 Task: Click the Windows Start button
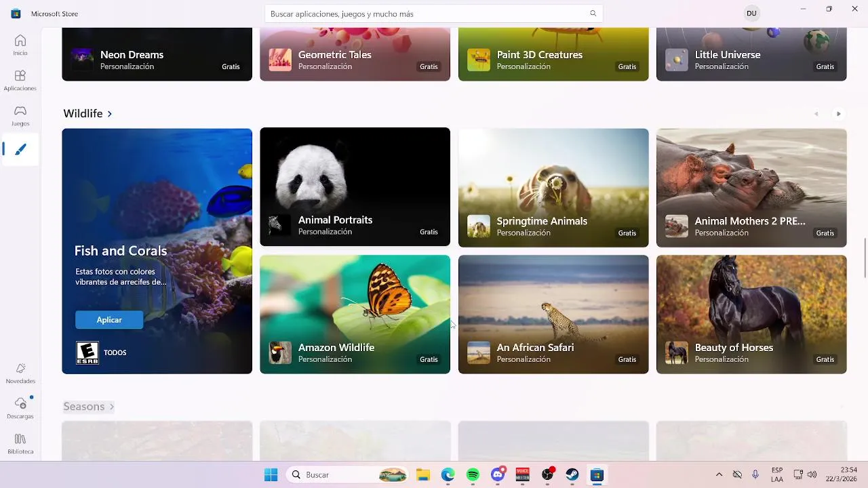pyautogui.click(x=271, y=475)
